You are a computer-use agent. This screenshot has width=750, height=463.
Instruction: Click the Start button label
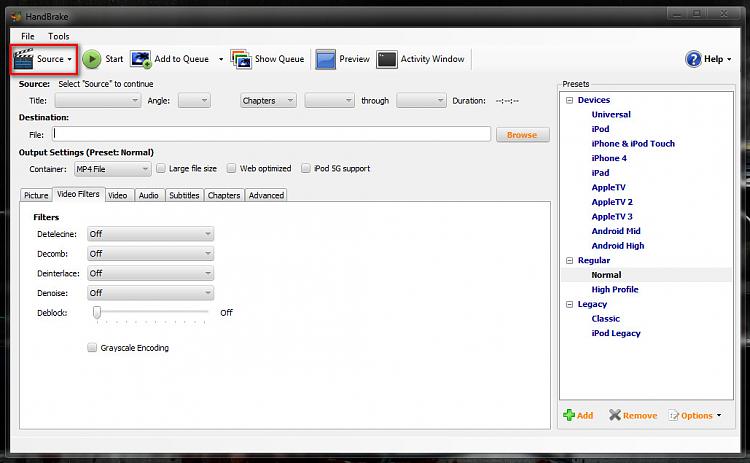click(114, 59)
